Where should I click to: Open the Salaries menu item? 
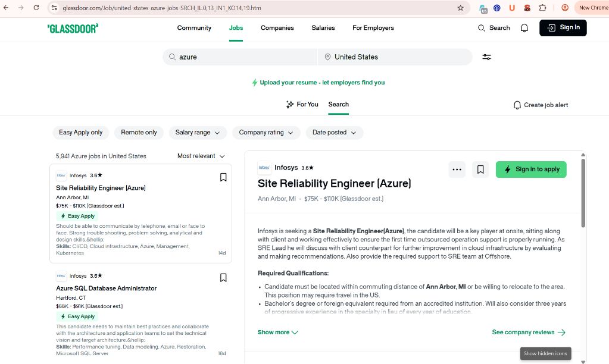tap(323, 28)
